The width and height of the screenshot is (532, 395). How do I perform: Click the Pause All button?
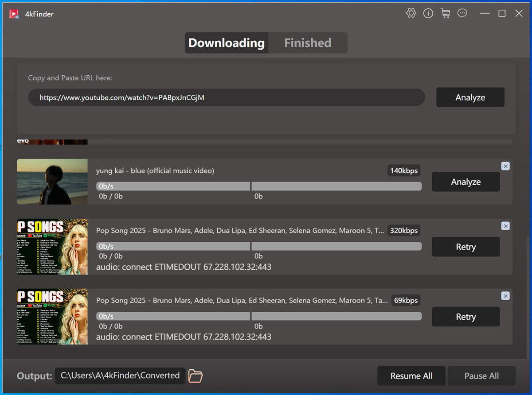pyautogui.click(x=481, y=376)
